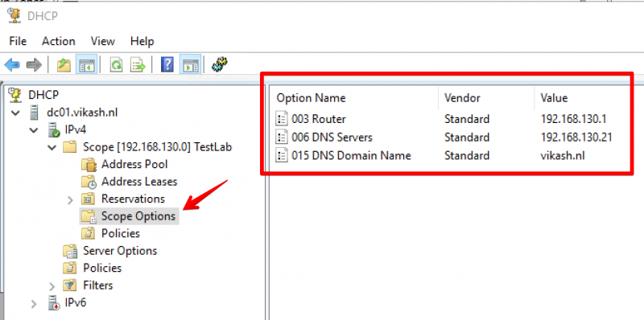Select Server Options in the tree
This screenshot has height=320, width=644.
120,251
